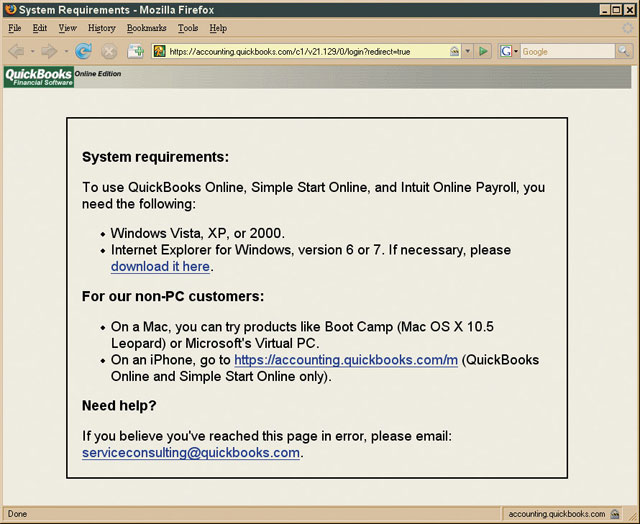Viewport: 640px width, 524px height.
Task: Click the site favicon in address bar
Action: click(x=160, y=51)
